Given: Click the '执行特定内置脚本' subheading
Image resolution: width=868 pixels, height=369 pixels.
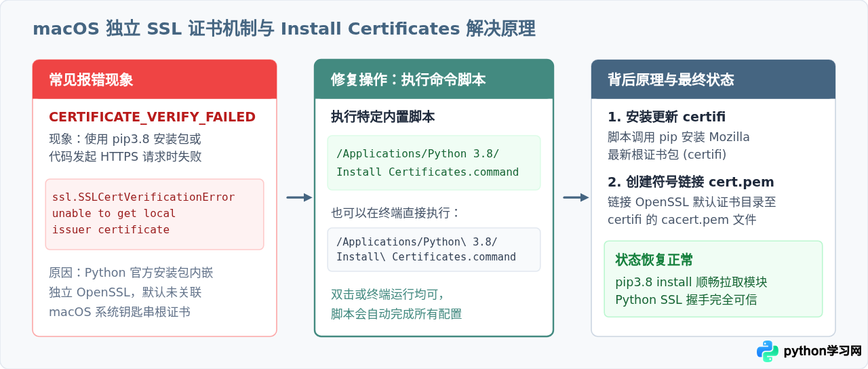Looking at the screenshot, I should 383,117.
